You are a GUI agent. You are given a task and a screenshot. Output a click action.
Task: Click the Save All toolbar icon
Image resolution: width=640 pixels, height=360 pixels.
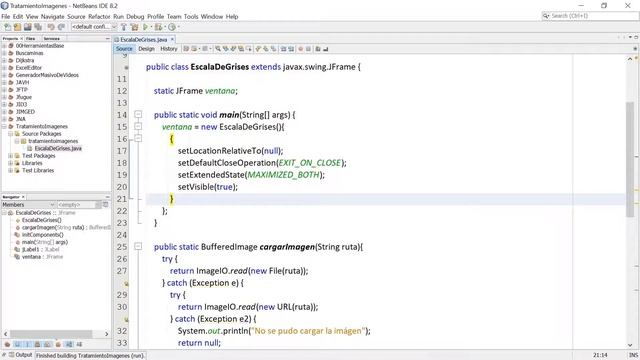[x=38, y=27]
